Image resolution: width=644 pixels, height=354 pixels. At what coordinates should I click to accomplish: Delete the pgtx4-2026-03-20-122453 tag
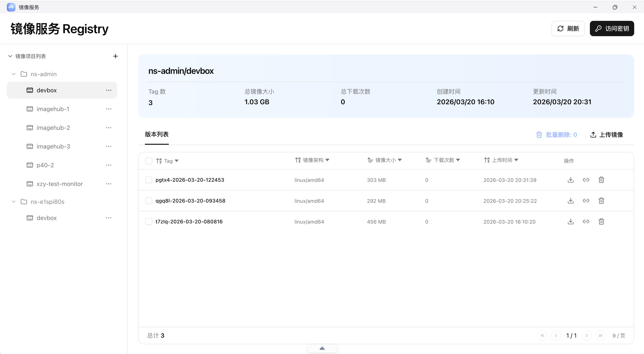[601, 180]
